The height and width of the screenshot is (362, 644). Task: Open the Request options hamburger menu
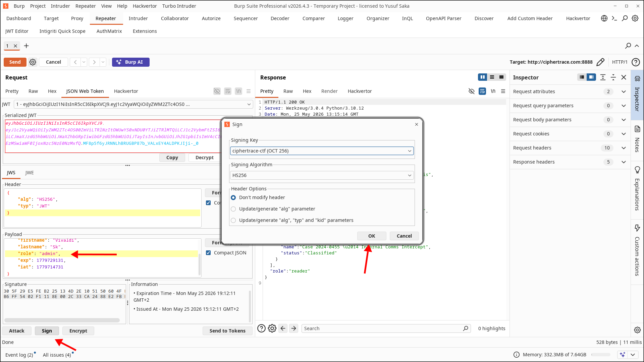249,91
